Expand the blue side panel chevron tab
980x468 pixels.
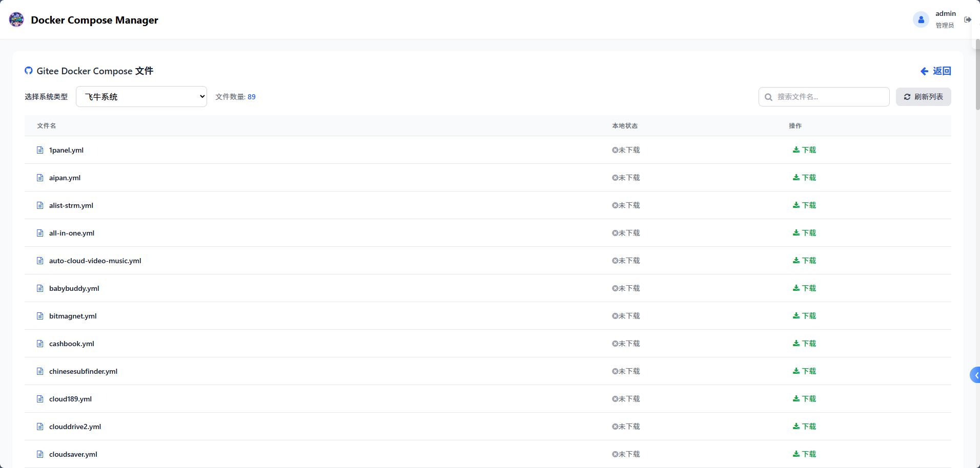click(x=975, y=375)
